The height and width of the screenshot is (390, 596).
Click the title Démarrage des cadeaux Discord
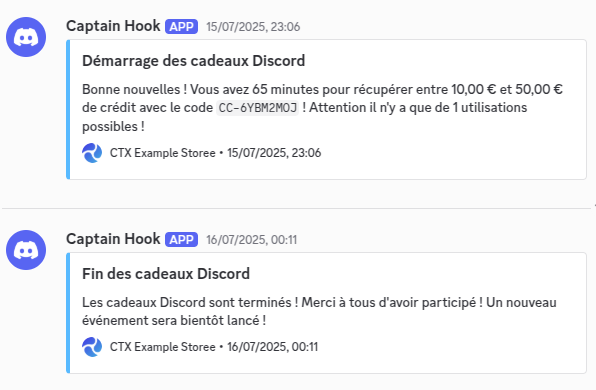click(x=193, y=61)
